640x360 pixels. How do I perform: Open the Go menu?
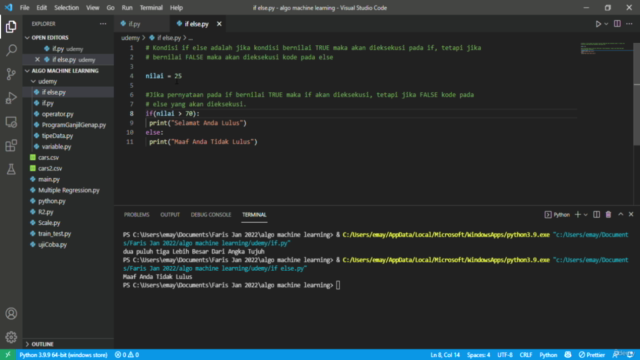110,8
